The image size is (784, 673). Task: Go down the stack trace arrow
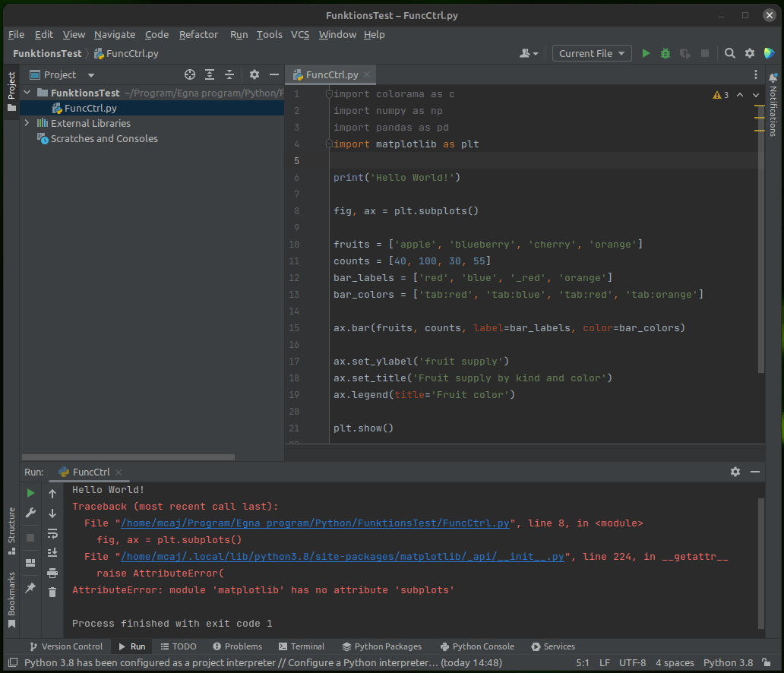pos(52,513)
